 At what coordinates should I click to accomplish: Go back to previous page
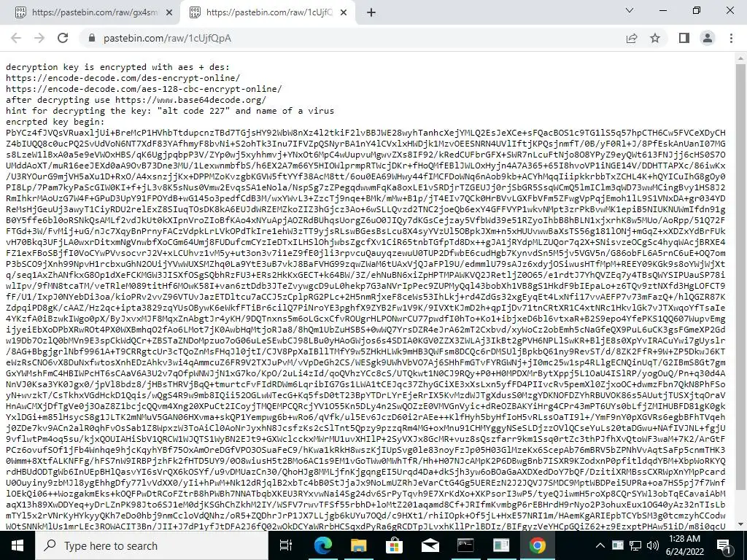click(x=16, y=38)
